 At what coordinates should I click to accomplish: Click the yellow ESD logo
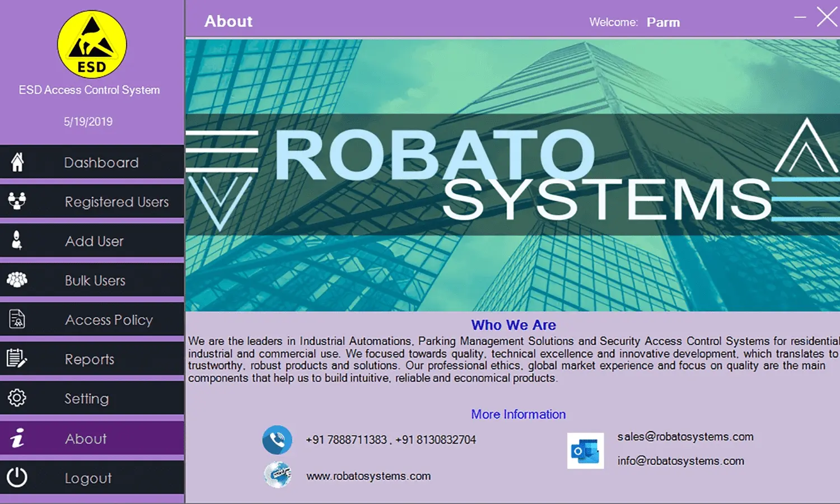[x=92, y=45]
